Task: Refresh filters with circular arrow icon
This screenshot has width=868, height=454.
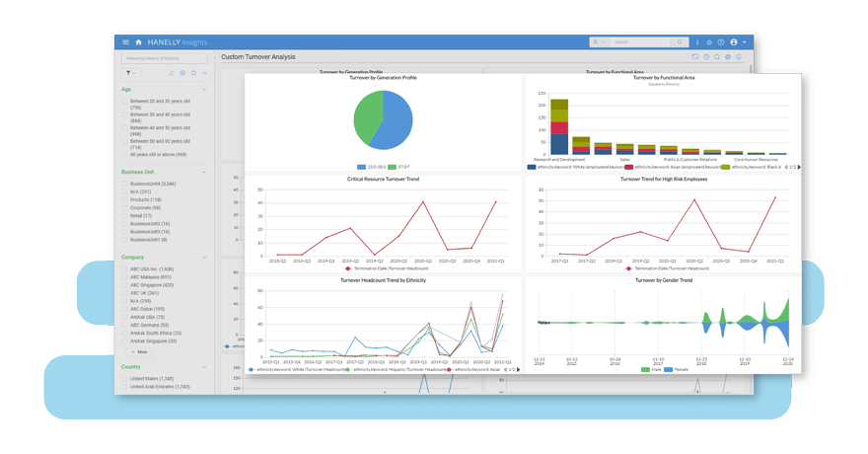Action: pyautogui.click(x=193, y=73)
